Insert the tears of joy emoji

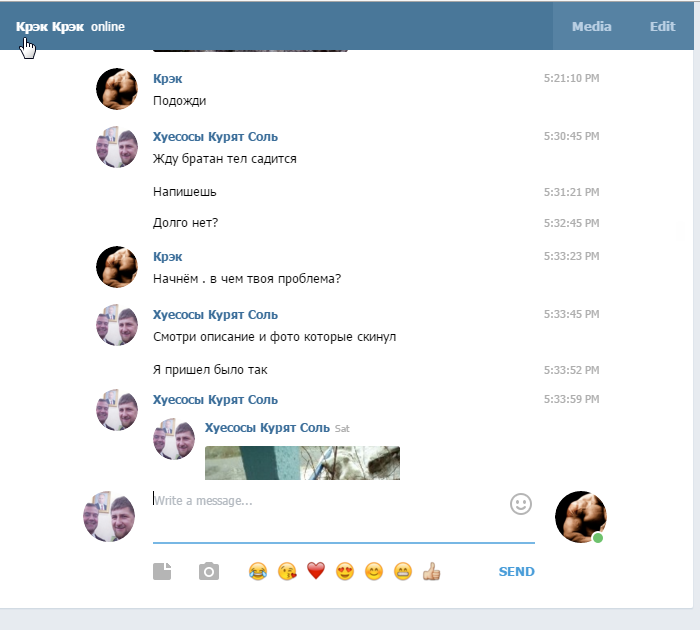[x=258, y=572]
